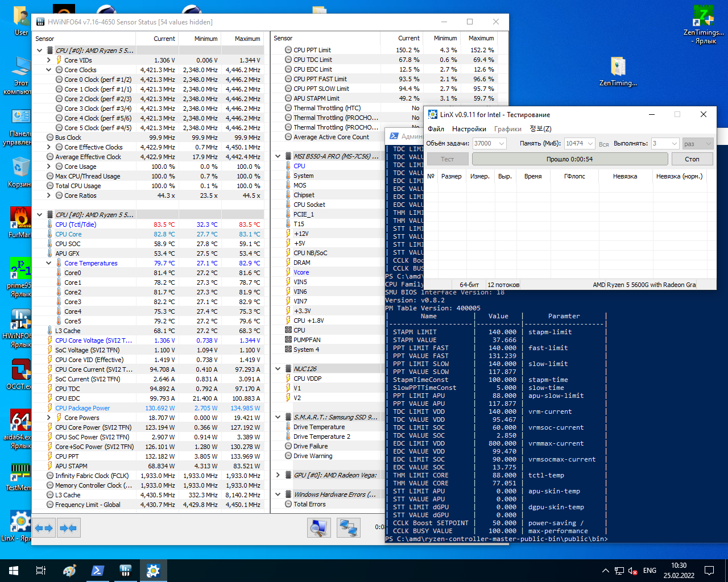Collapse the Core Temperatures group

click(49, 263)
